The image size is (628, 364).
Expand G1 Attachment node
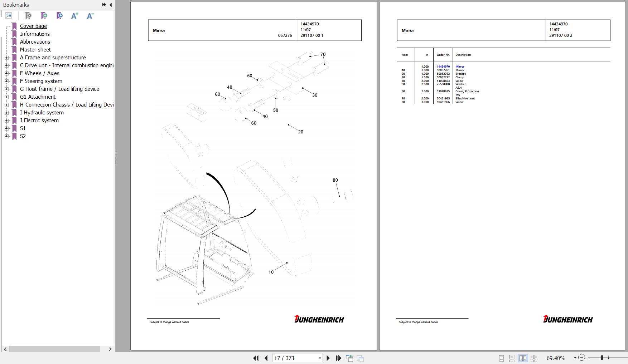click(x=6, y=97)
